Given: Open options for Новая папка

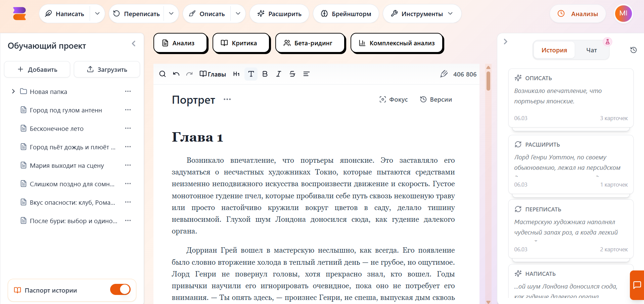Looking at the screenshot, I should click(x=128, y=91).
